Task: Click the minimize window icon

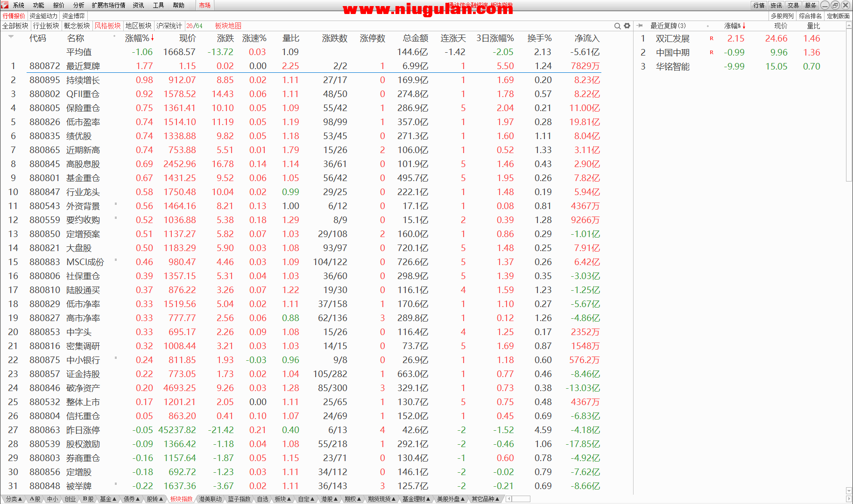Action: point(825,5)
